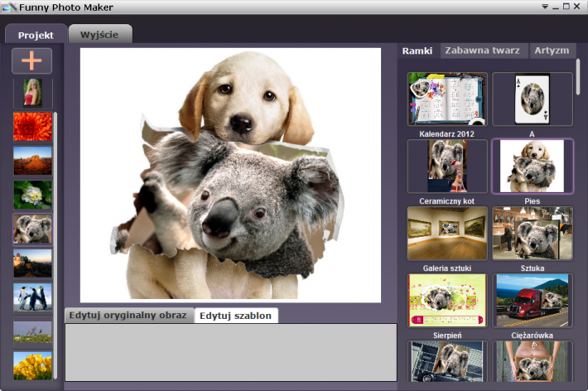Switch to the Wyjście tab
The height and width of the screenshot is (391, 588).
tap(99, 35)
